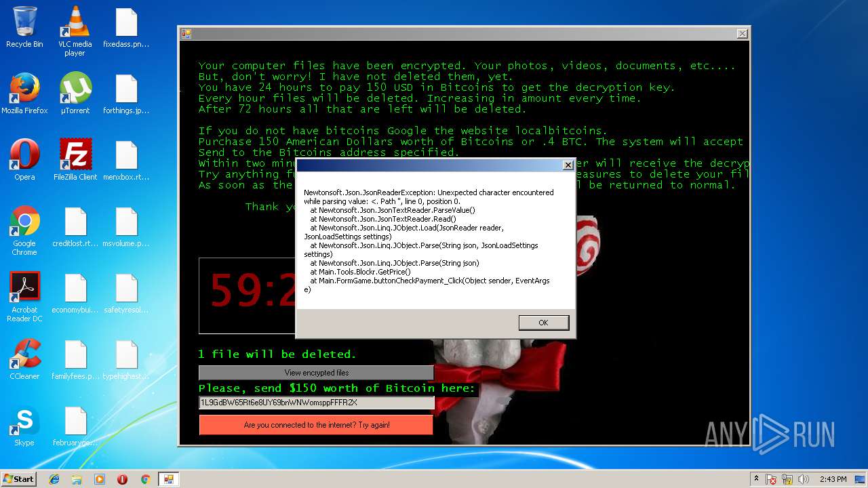The image size is (868, 488).
Task: Select the februaryge file icon
Action: [75, 426]
